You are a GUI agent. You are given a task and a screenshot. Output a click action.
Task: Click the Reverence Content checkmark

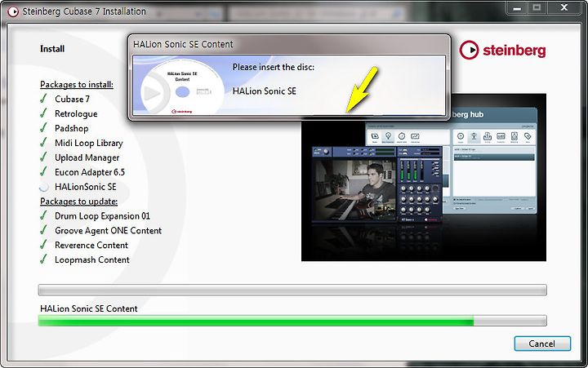[43, 245]
